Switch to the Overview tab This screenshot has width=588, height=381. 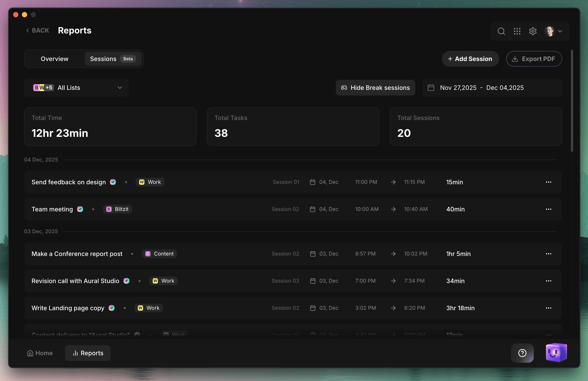coord(54,59)
